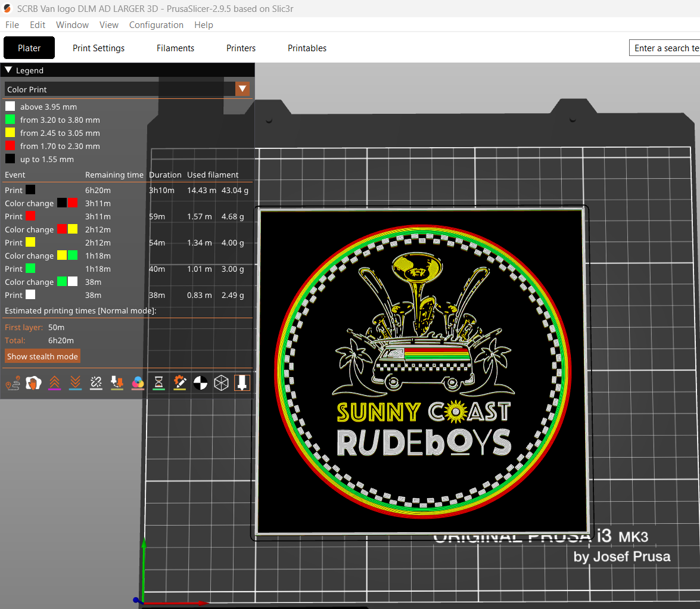
Task: Click the white Print event swatch
Action: point(30,295)
